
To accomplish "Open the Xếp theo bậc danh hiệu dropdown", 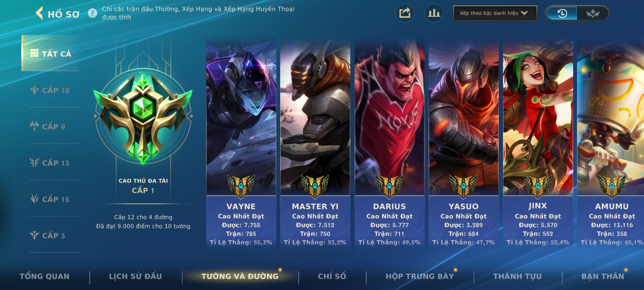I will coord(495,13).
